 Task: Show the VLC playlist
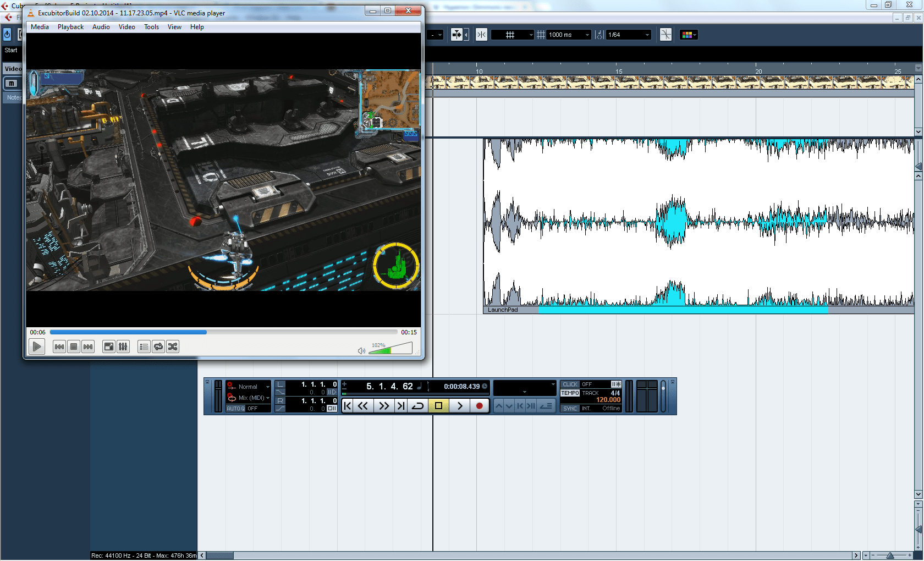tap(144, 346)
